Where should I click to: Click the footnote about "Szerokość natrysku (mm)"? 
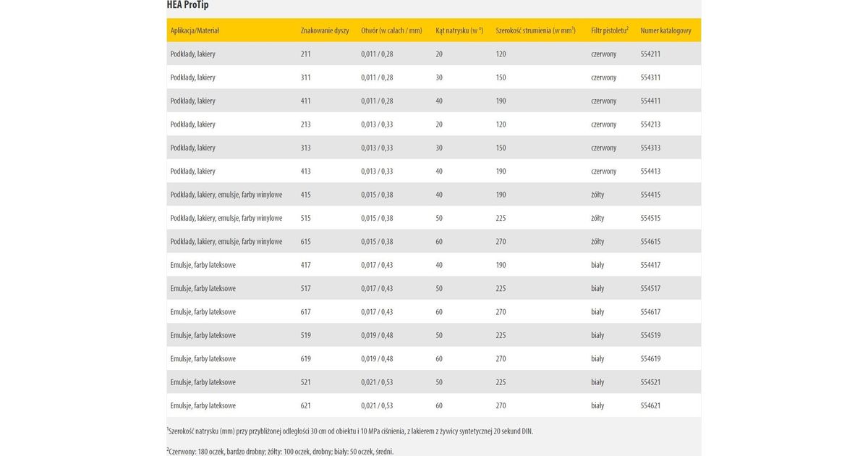(349, 431)
